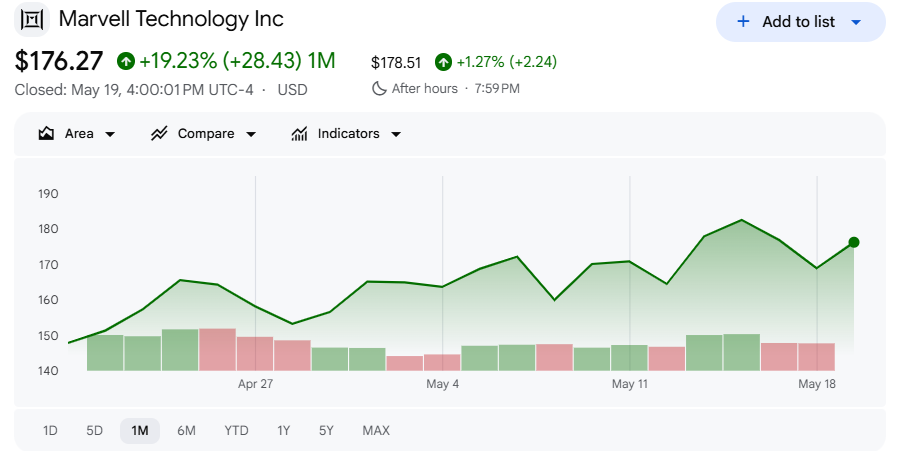
Task: Switch chart range to 1D
Action: (x=50, y=430)
